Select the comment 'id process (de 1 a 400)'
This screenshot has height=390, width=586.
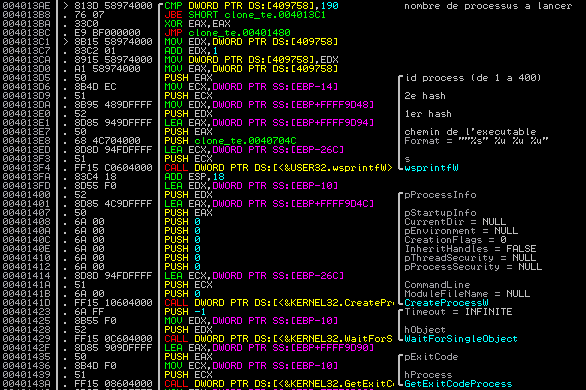tap(473, 78)
